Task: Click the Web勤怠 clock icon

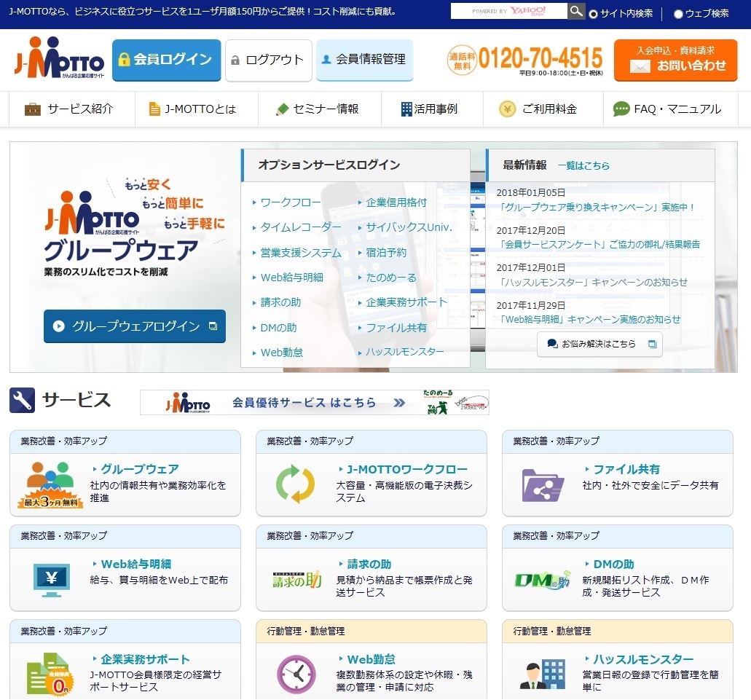Action: 296,674
